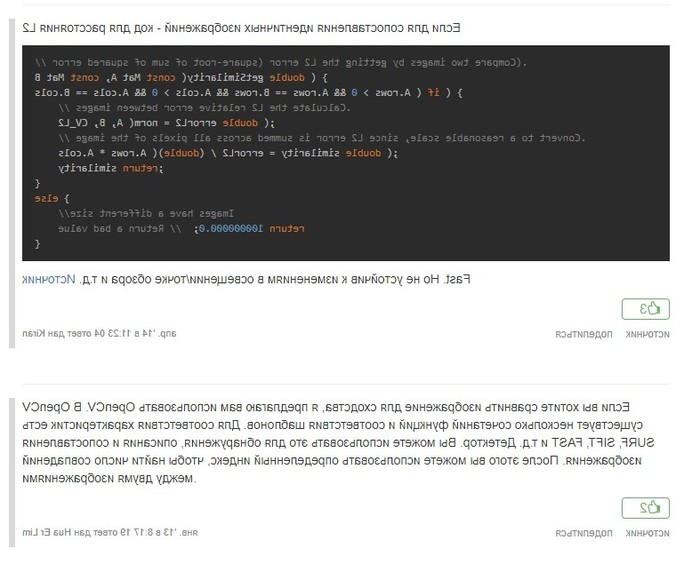Click ПОДЕЛИТЬСЯ under Hua Er Lim's answer
The height and width of the screenshot is (588, 700).
[585, 535]
